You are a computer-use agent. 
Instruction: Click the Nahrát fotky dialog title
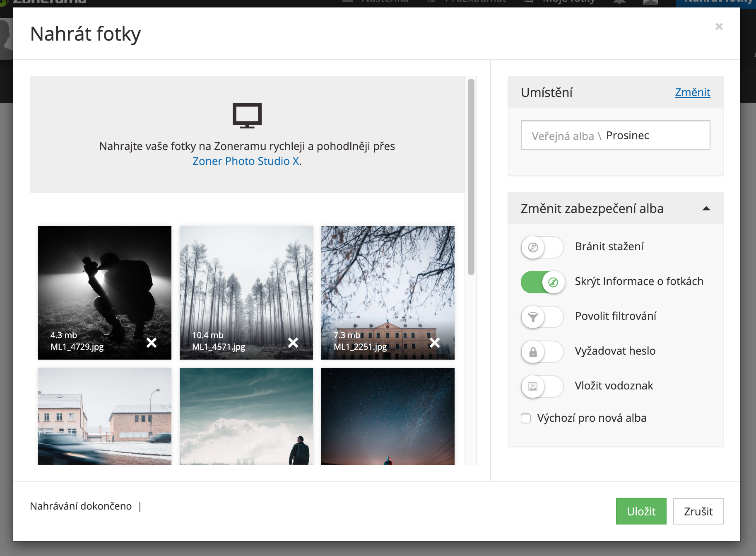pyautogui.click(x=85, y=34)
